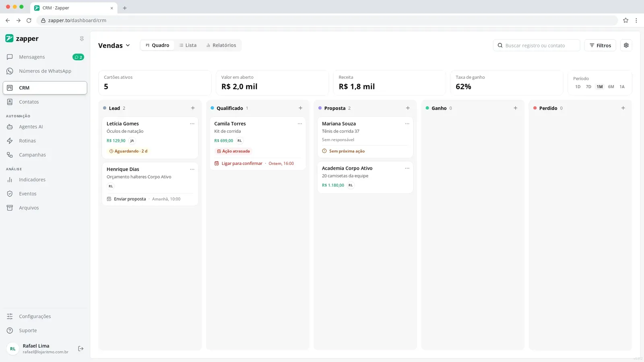Screen dimensions: 644x362
Task: Open the browser three-dot menu
Action: 636,21
